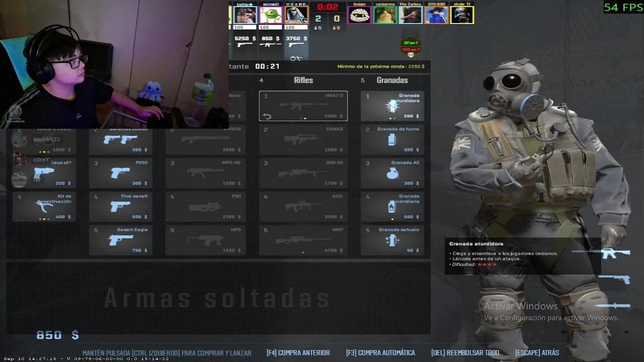This screenshot has width=644, height=362.
Task: Click the pistol silhouette in right-side inventory
Action: 614,279
